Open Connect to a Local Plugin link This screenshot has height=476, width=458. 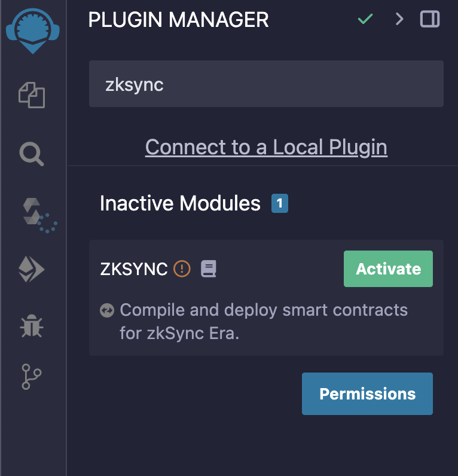pos(266,147)
